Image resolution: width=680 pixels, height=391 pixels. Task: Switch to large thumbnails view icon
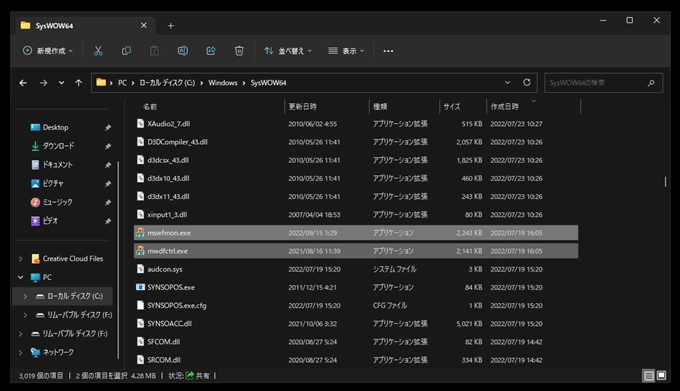(x=661, y=375)
